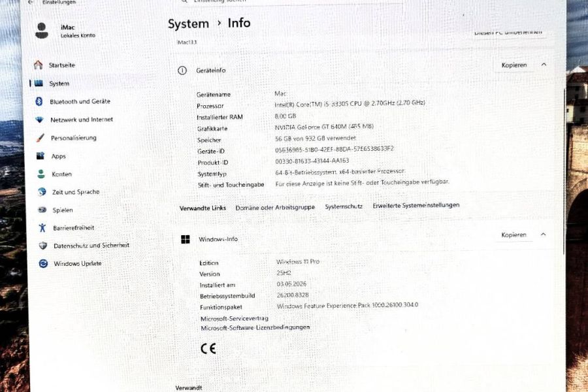588x392 pixels.
Task: Click the Lokales Konto text
Action: point(78,35)
